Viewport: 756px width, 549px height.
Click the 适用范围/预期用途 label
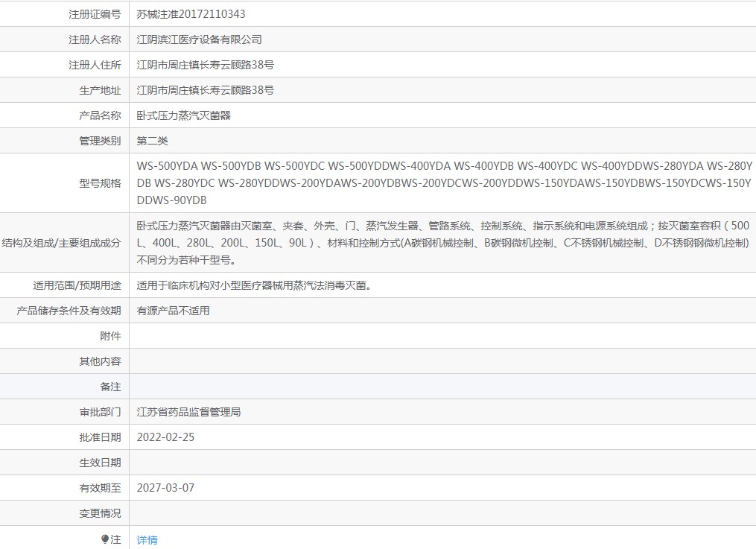coord(77,285)
